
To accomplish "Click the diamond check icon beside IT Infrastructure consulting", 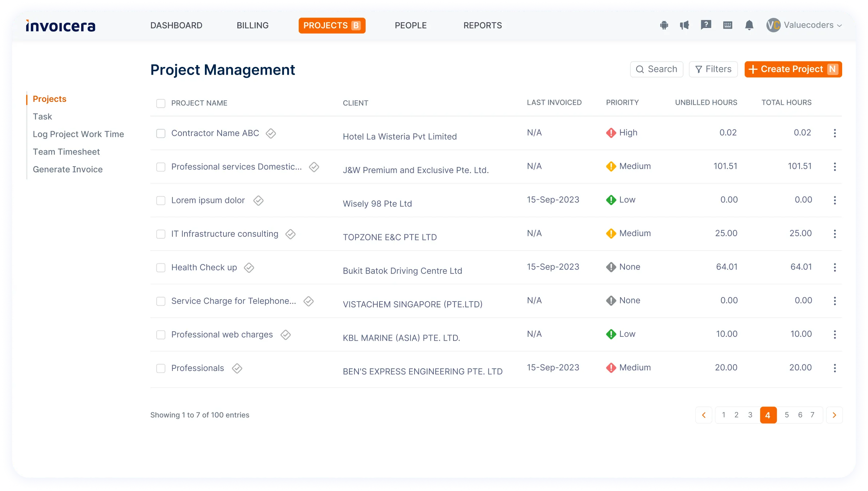I will tap(290, 234).
